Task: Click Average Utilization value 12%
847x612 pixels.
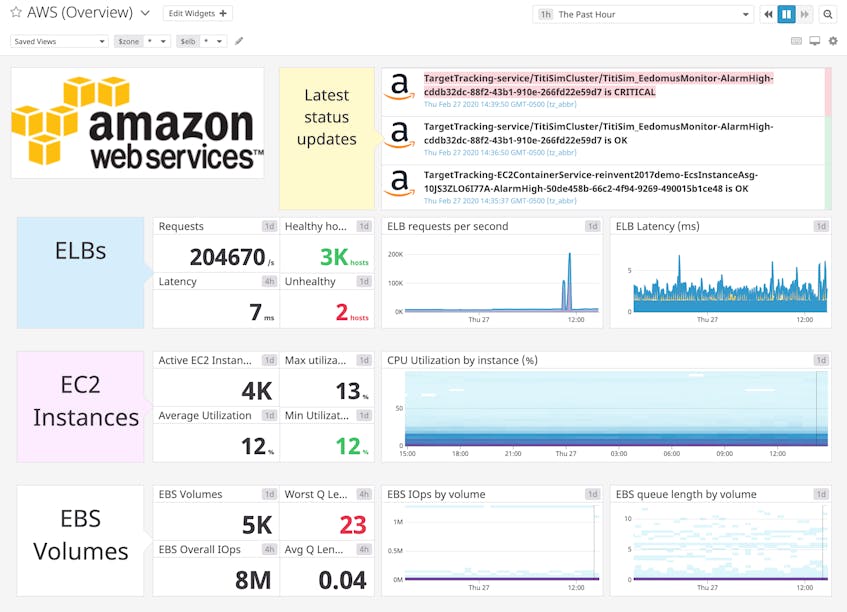Action: pyautogui.click(x=257, y=446)
